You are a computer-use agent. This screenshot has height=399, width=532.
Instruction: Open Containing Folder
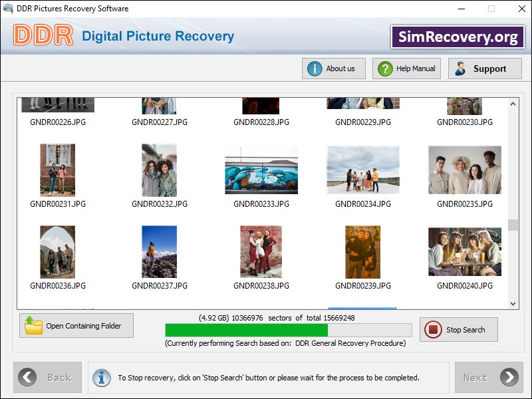[x=76, y=325]
